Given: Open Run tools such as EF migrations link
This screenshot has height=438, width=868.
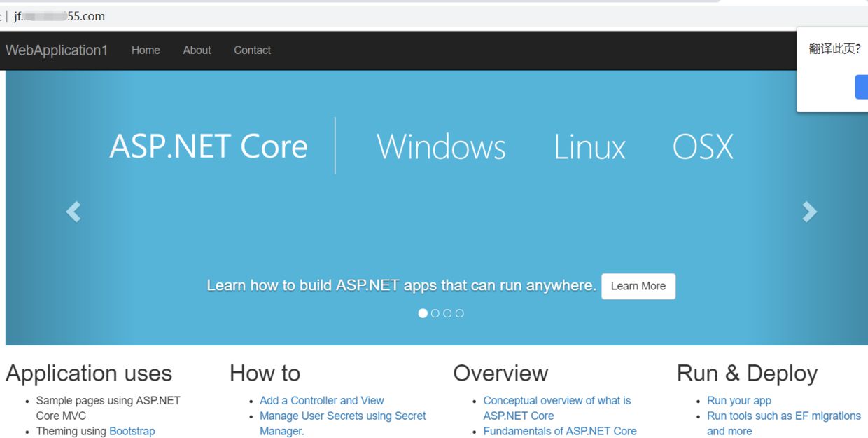Looking at the screenshot, I should click(x=784, y=423).
